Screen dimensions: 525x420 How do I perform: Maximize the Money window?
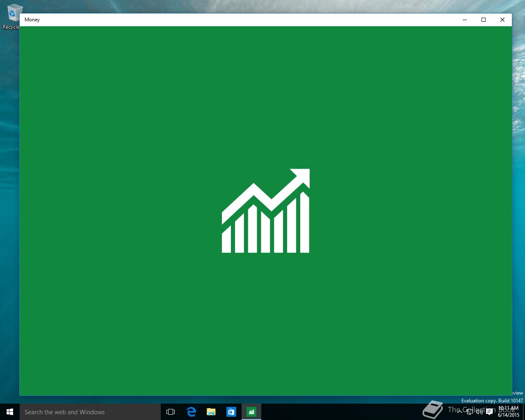(484, 20)
